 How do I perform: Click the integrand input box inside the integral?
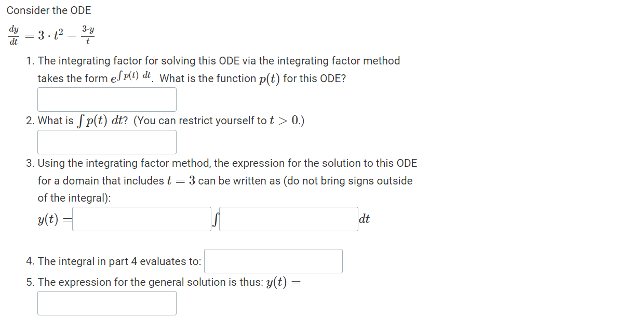pyautogui.click(x=288, y=219)
